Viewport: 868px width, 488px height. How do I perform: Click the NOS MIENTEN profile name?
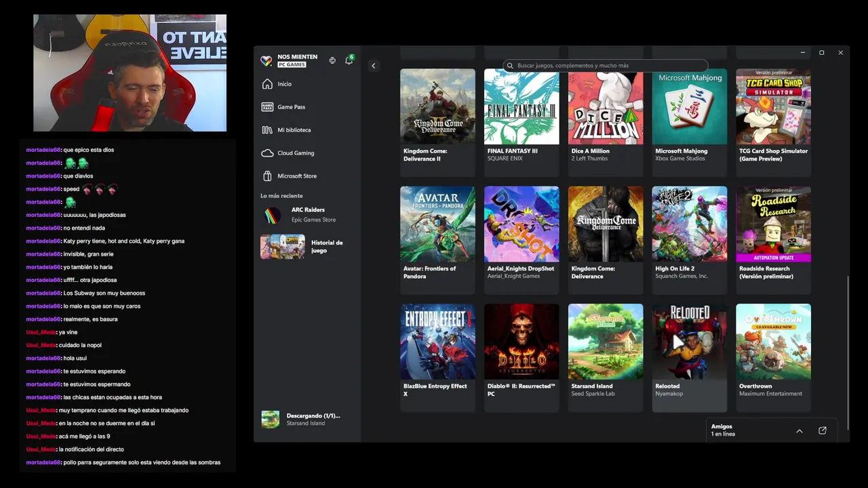tap(297, 57)
